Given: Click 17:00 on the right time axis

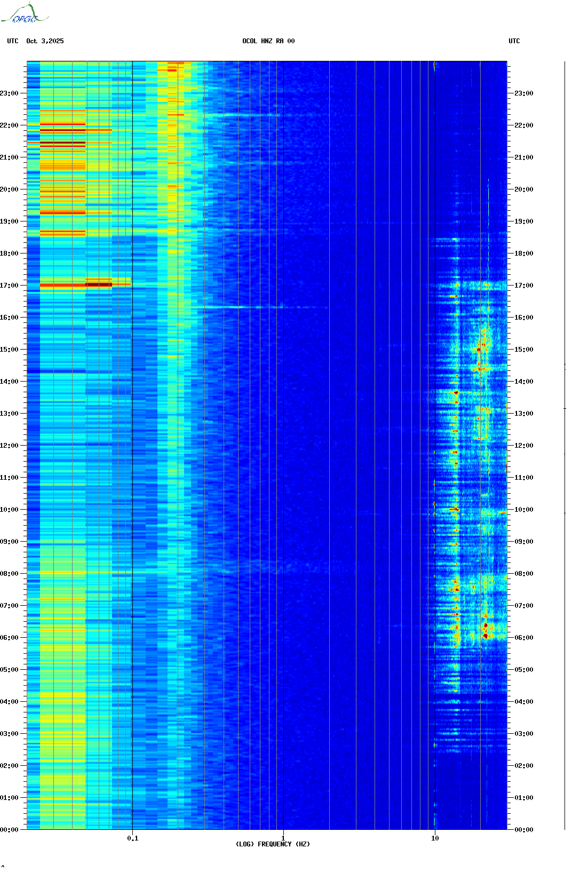Looking at the screenshot, I should (523, 286).
